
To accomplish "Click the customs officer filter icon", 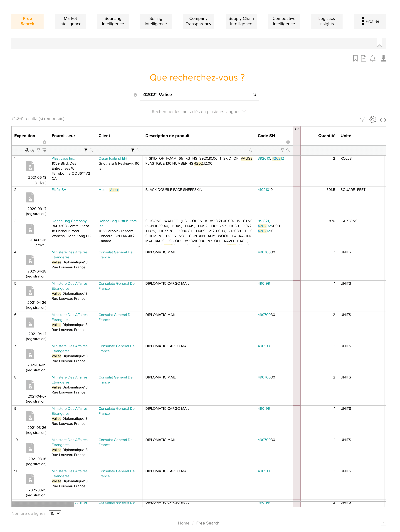I will 27,150.
